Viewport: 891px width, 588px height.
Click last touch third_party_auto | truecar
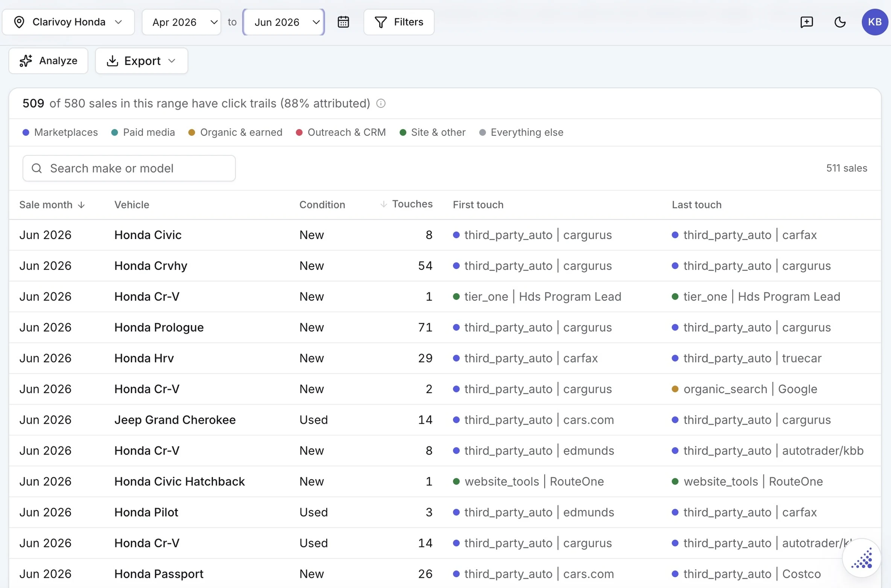pyautogui.click(x=747, y=358)
